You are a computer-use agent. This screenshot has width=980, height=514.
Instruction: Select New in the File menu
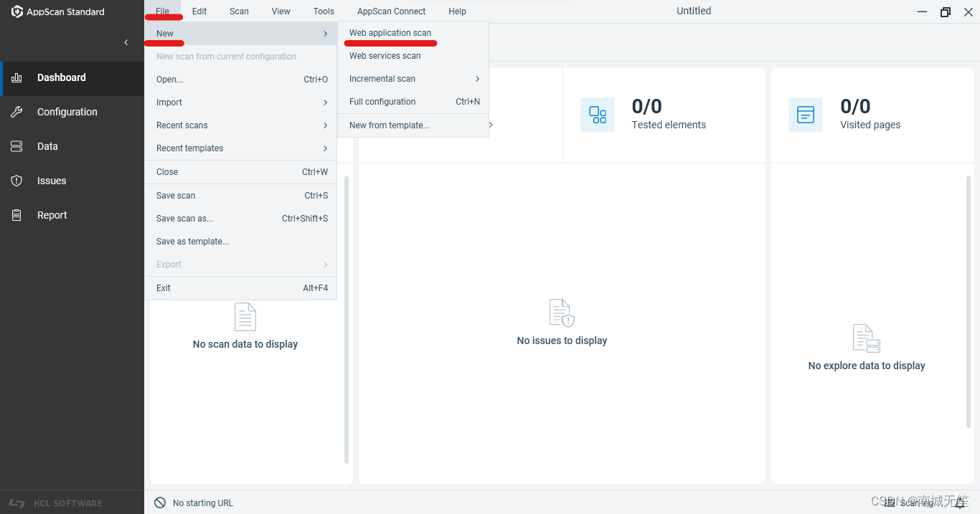pyautogui.click(x=241, y=34)
